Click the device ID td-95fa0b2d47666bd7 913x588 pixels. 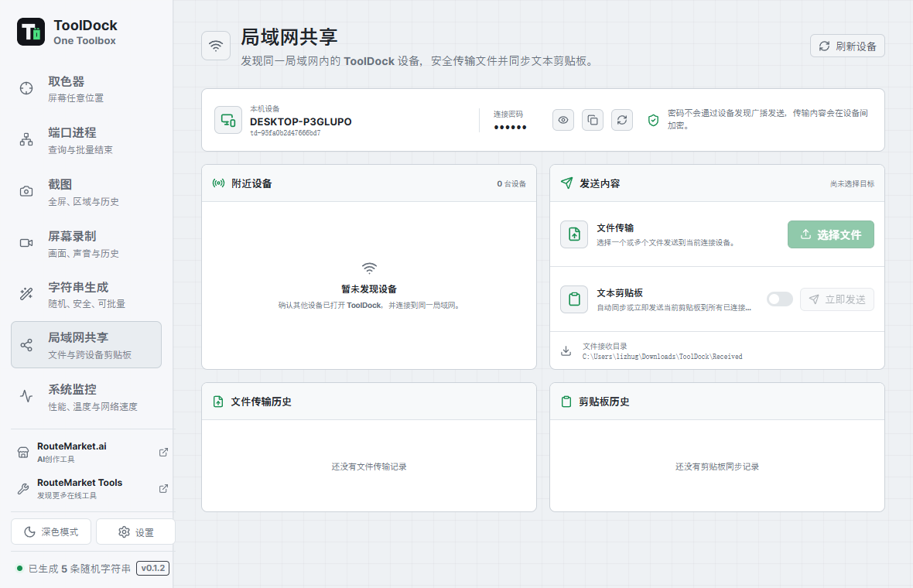tap(286, 133)
